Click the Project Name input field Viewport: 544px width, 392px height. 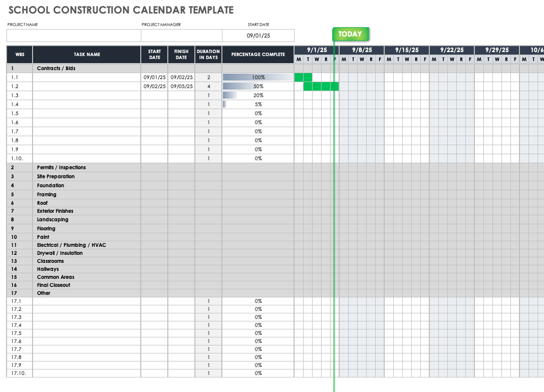coord(73,36)
